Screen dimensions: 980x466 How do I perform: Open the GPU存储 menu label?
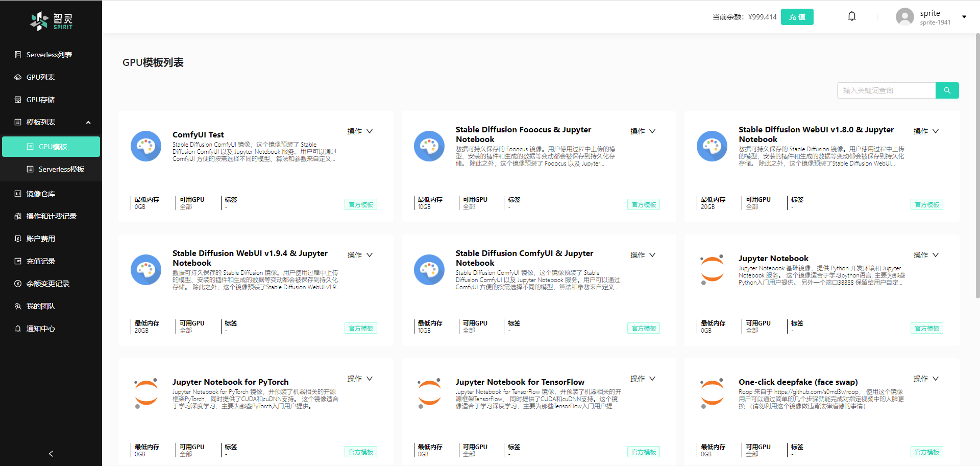pos(40,100)
